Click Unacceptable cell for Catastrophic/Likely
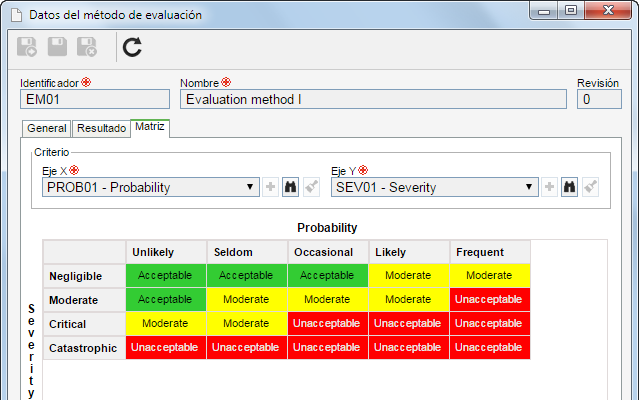The width and height of the screenshot is (639, 400). (409, 348)
